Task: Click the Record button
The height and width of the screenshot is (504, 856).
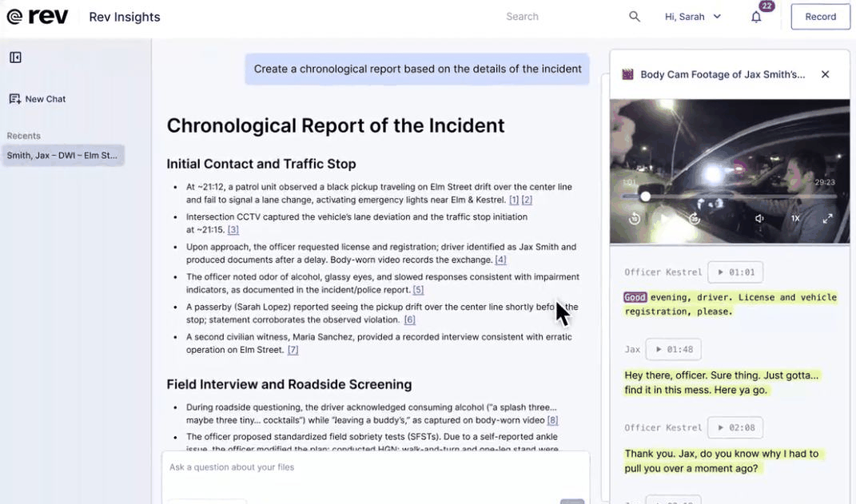Action: [x=821, y=17]
